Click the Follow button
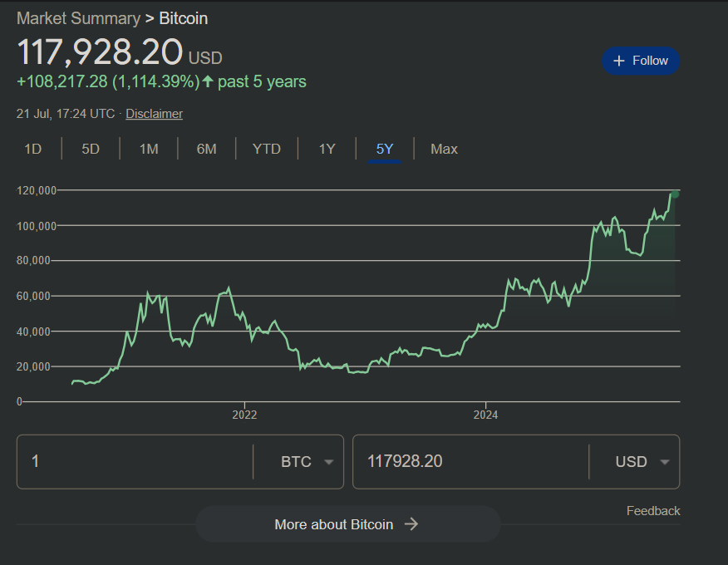Viewport: 728px width, 565px height. pos(641,61)
